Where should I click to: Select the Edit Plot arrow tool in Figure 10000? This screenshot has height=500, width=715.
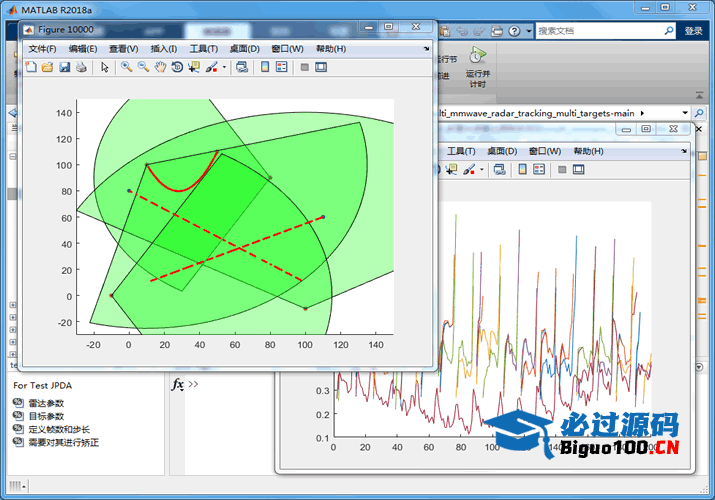[x=105, y=67]
